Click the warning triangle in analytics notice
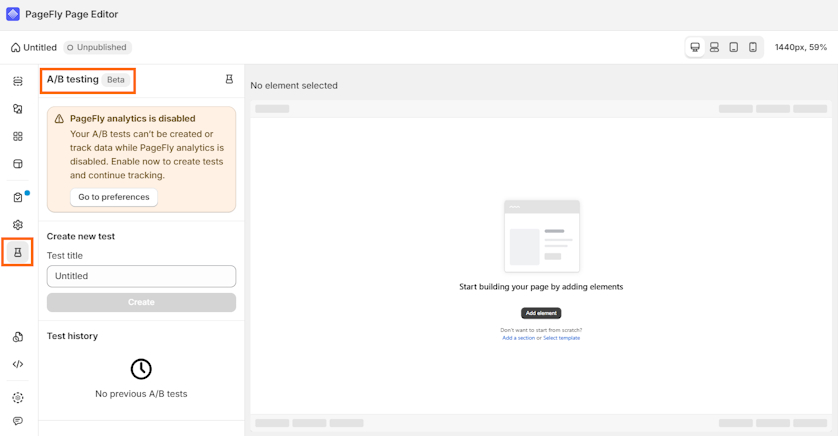Screen dimensions: 838x436 tap(59, 119)
